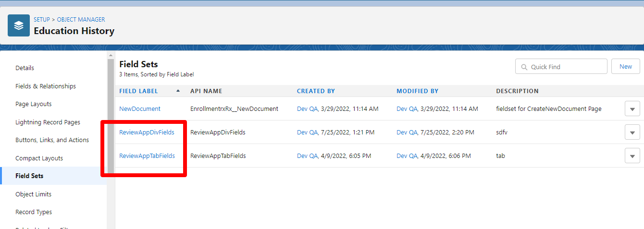This screenshot has height=229, width=644.
Task: Go to Fields & Relationships in sidebar
Action: pos(46,86)
